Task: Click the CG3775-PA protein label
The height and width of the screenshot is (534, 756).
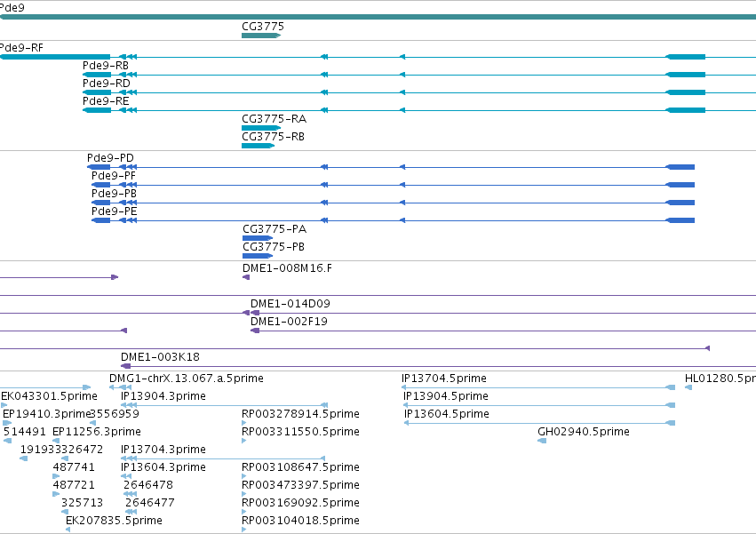Action: pyautogui.click(x=275, y=228)
